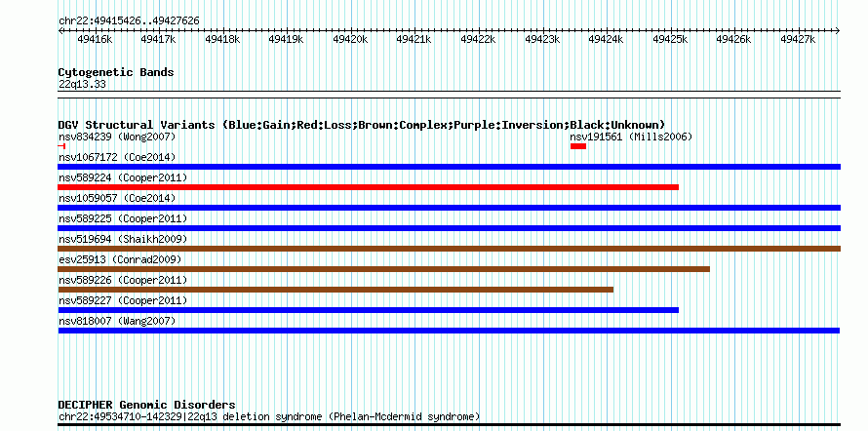
Task: Open the nsv191561 (Mills2006) label
Action: (x=631, y=137)
